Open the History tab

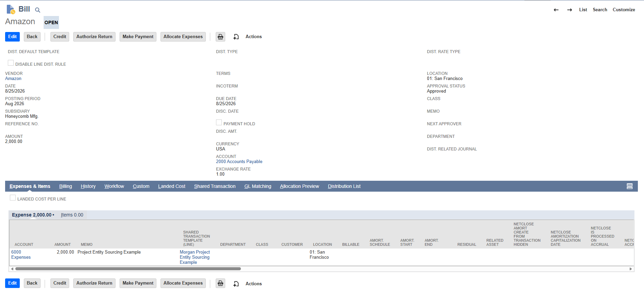point(88,186)
